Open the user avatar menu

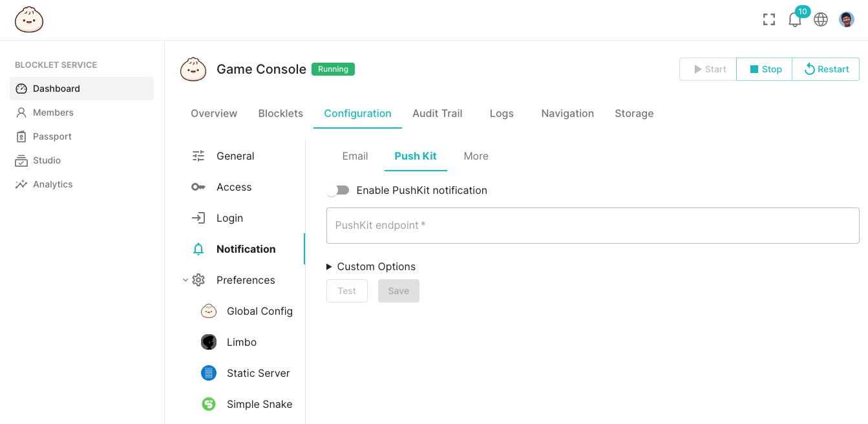pyautogui.click(x=847, y=19)
